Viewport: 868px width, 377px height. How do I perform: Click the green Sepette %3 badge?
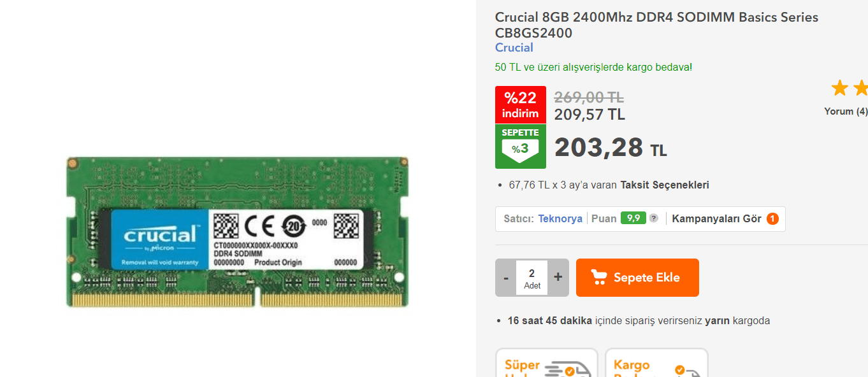(x=521, y=146)
